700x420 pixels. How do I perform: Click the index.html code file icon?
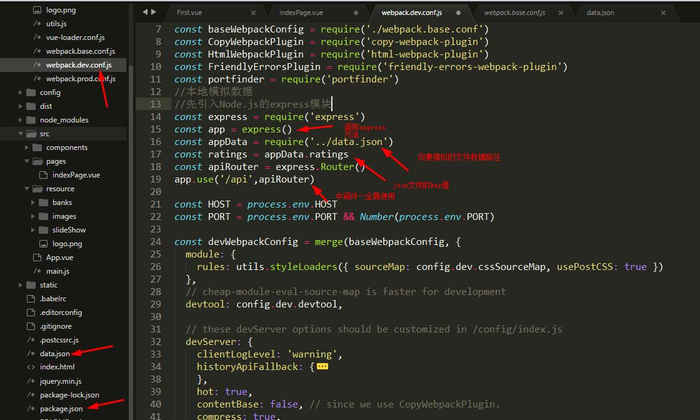pos(31,367)
